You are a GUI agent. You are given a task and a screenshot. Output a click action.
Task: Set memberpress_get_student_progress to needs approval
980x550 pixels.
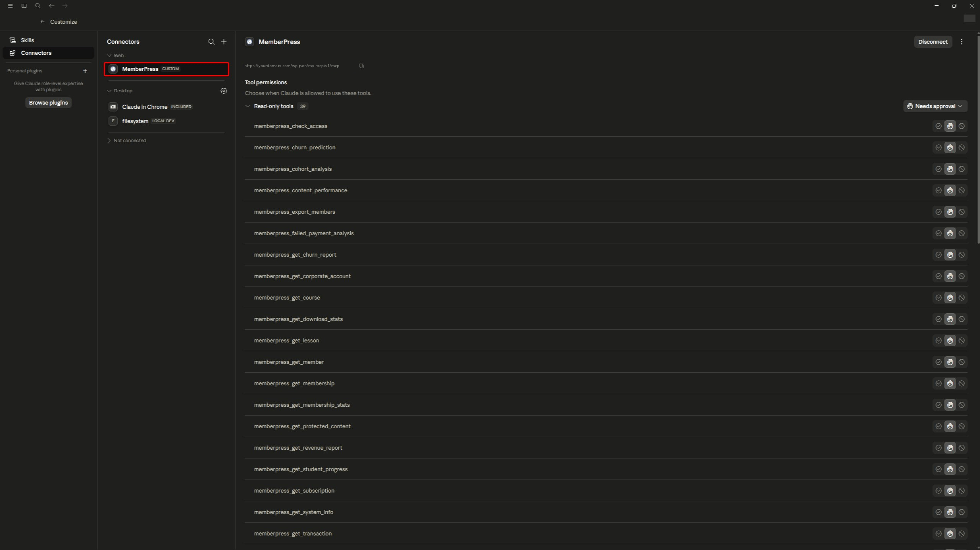[950, 469]
